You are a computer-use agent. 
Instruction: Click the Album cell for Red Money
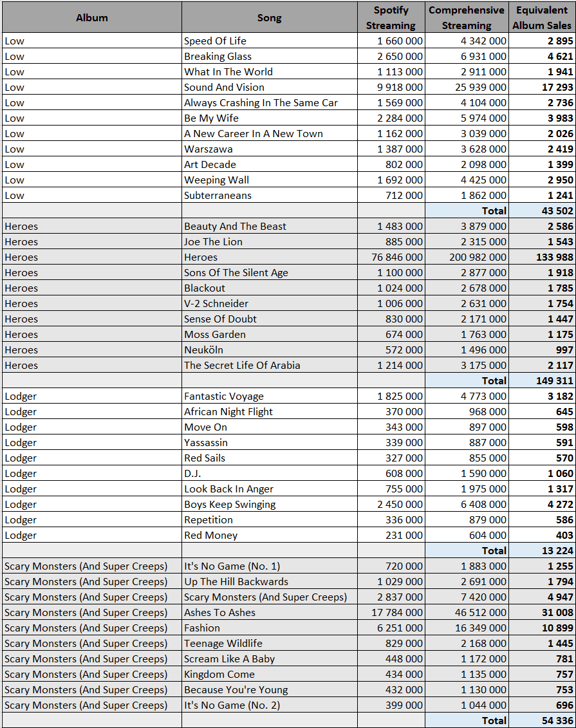click(92, 535)
